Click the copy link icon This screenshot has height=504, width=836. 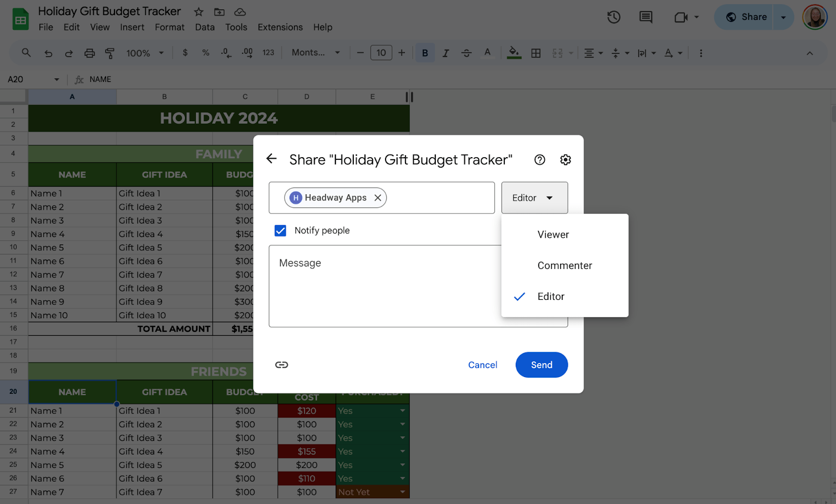282,365
